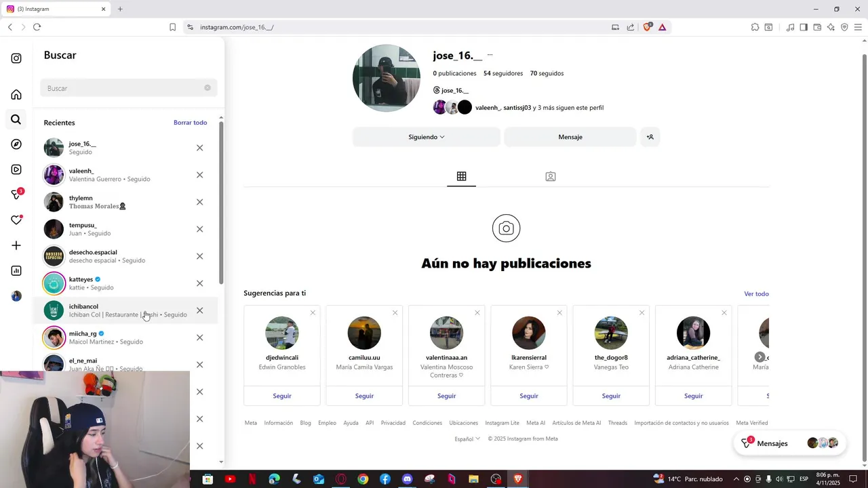
Task: Open browser extensions puzzle icon
Action: coord(755,27)
